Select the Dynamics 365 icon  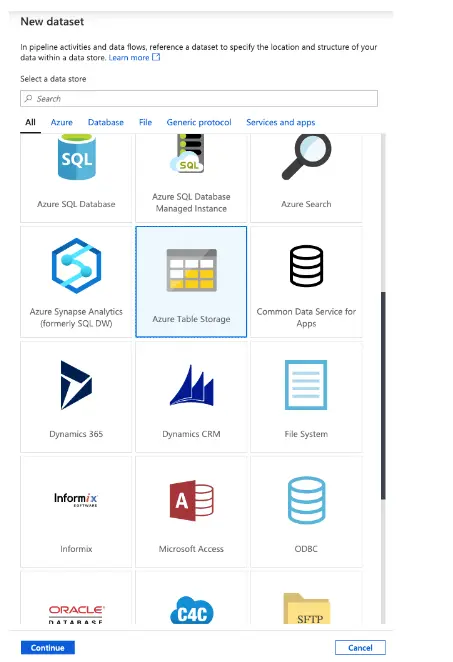[76, 385]
